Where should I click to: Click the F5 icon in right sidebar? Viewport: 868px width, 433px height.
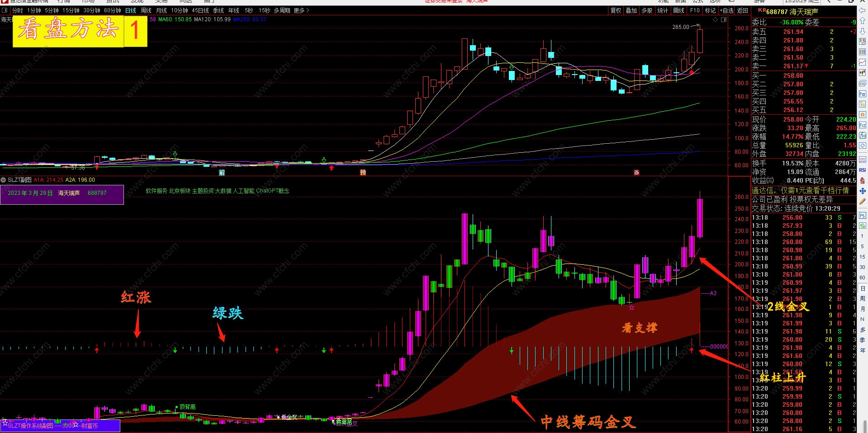[862, 216]
